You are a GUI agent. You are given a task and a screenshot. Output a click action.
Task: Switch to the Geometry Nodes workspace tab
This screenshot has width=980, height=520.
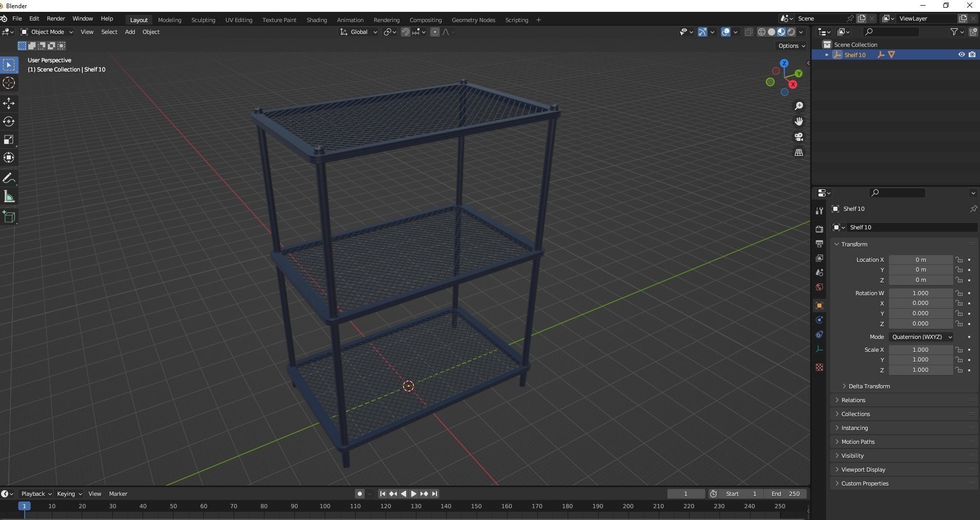tap(473, 20)
